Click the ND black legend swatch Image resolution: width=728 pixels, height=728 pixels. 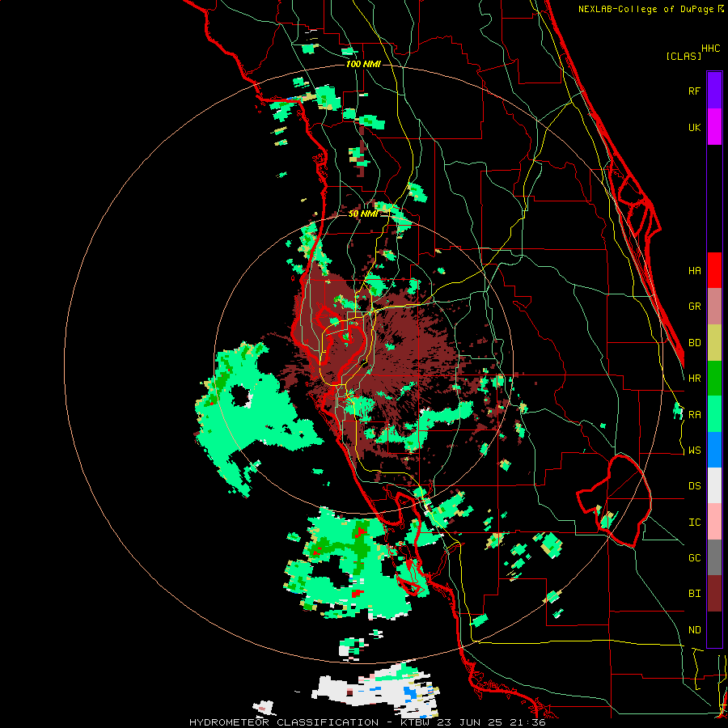click(714, 629)
